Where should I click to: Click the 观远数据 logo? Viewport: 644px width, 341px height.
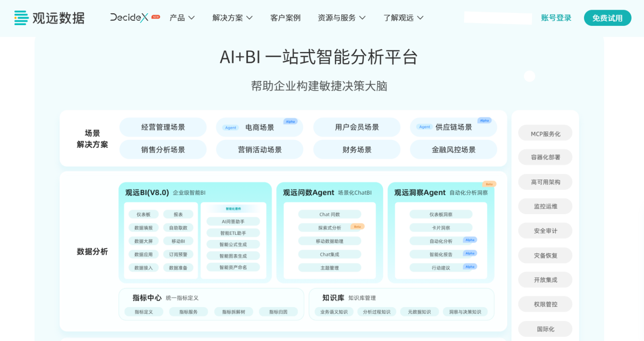pyautogui.click(x=50, y=18)
